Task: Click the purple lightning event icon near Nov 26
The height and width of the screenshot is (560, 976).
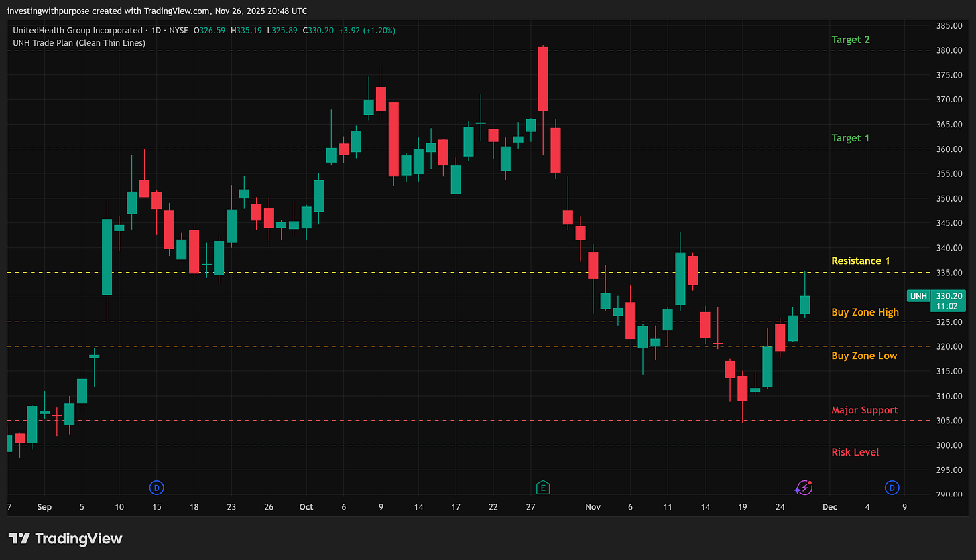Action: click(x=804, y=488)
